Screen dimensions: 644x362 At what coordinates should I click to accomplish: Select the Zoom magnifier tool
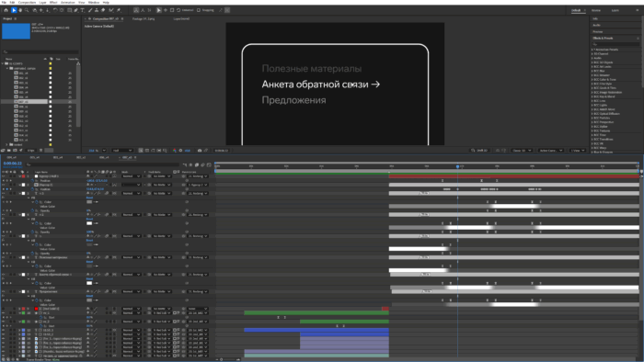(27, 10)
